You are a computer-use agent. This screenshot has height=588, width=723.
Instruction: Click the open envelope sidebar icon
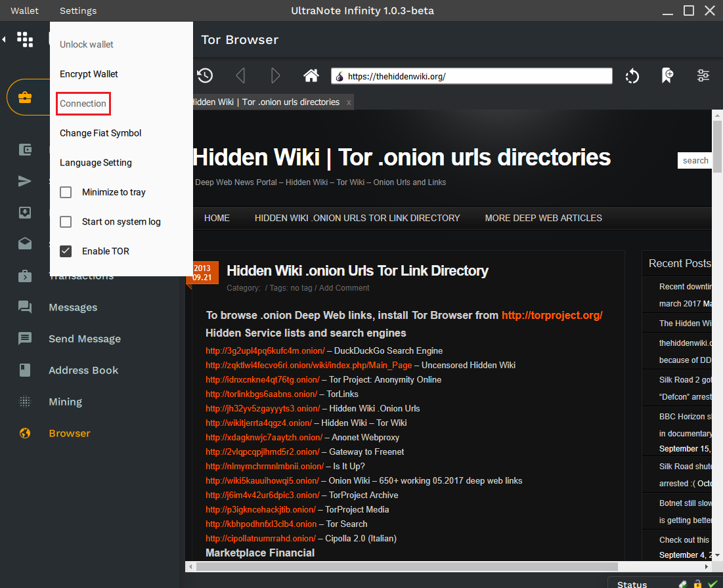[25, 243]
